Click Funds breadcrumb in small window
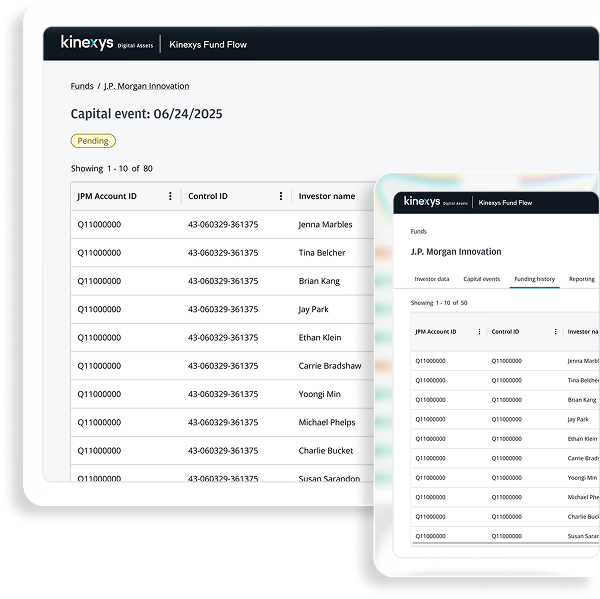600x599 pixels. pyautogui.click(x=419, y=232)
